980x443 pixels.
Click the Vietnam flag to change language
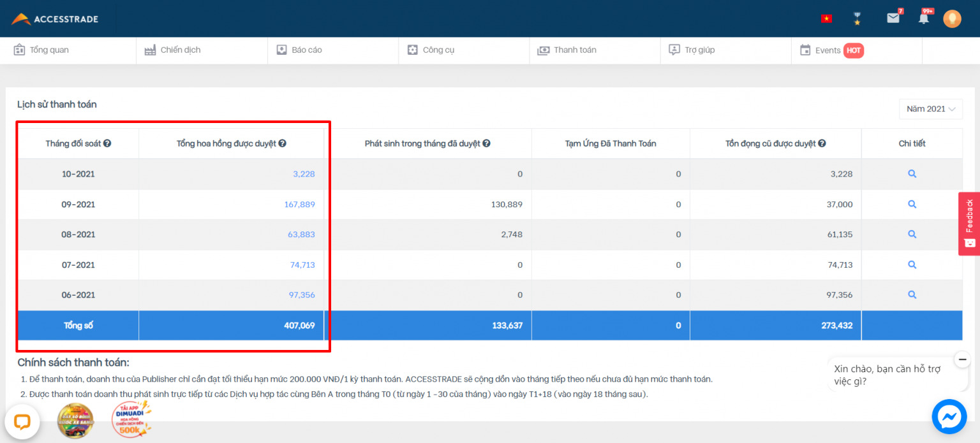click(x=826, y=18)
